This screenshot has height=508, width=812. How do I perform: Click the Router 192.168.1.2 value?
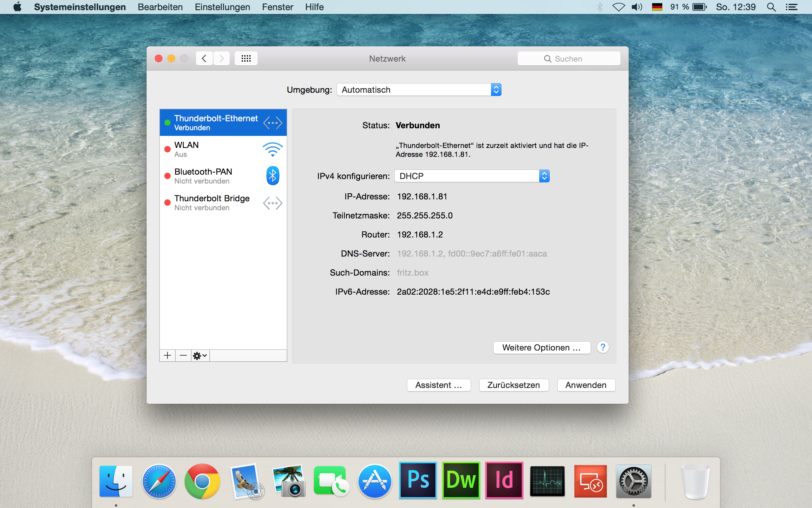pyautogui.click(x=420, y=235)
